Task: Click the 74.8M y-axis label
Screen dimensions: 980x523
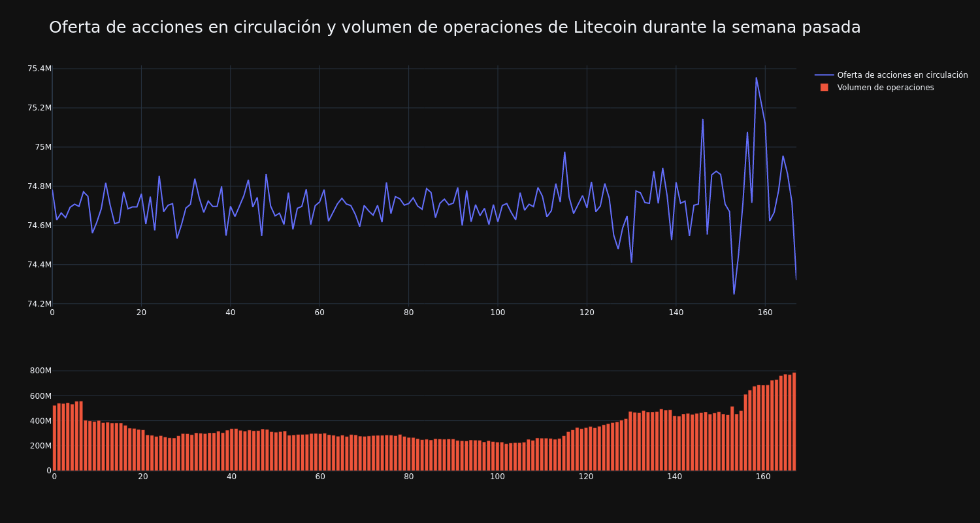Action: click(x=39, y=186)
